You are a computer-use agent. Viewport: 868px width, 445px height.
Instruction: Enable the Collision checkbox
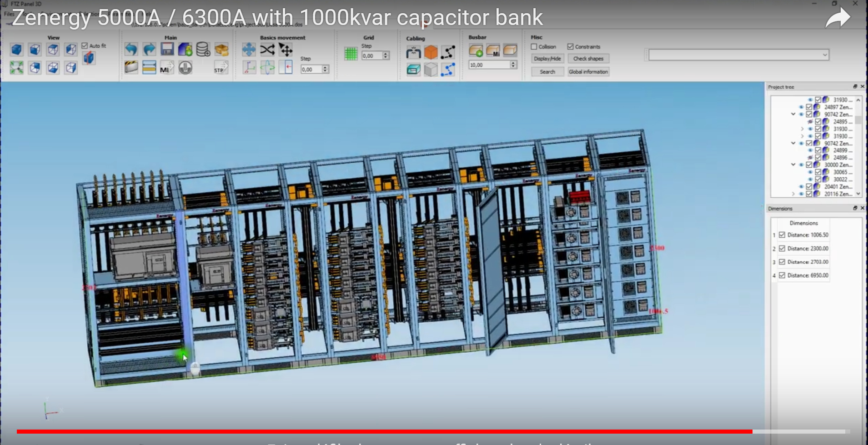point(534,46)
